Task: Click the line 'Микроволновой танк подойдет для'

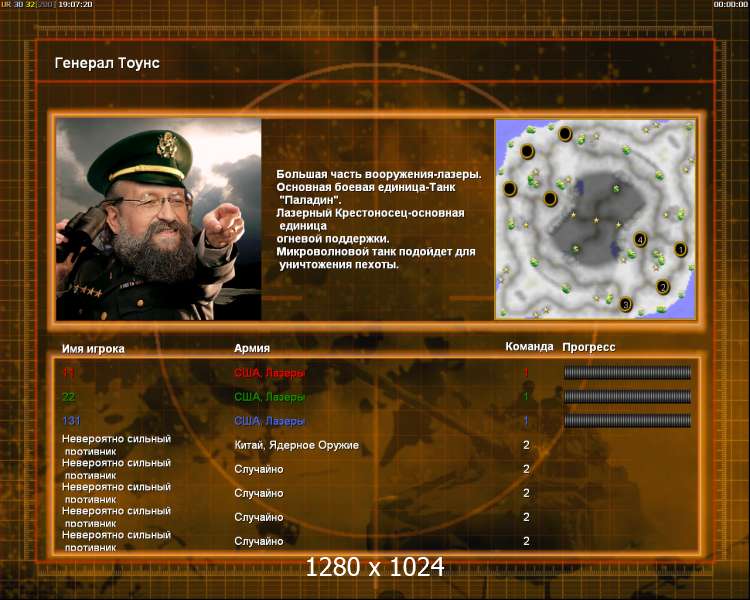Action: click(x=376, y=252)
